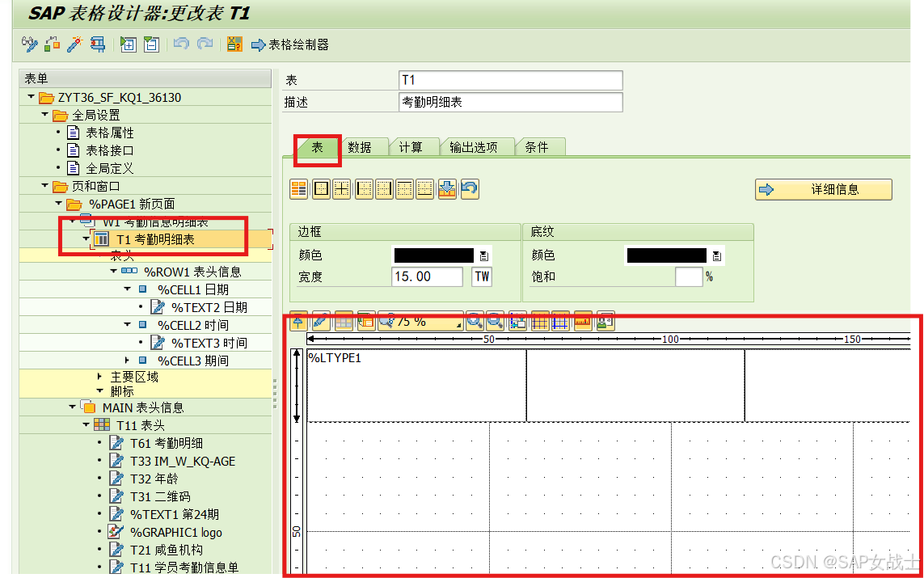Click the 饱和 percentage field
The height and width of the screenshot is (578, 924).
pyautogui.click(x=689, y=276)
